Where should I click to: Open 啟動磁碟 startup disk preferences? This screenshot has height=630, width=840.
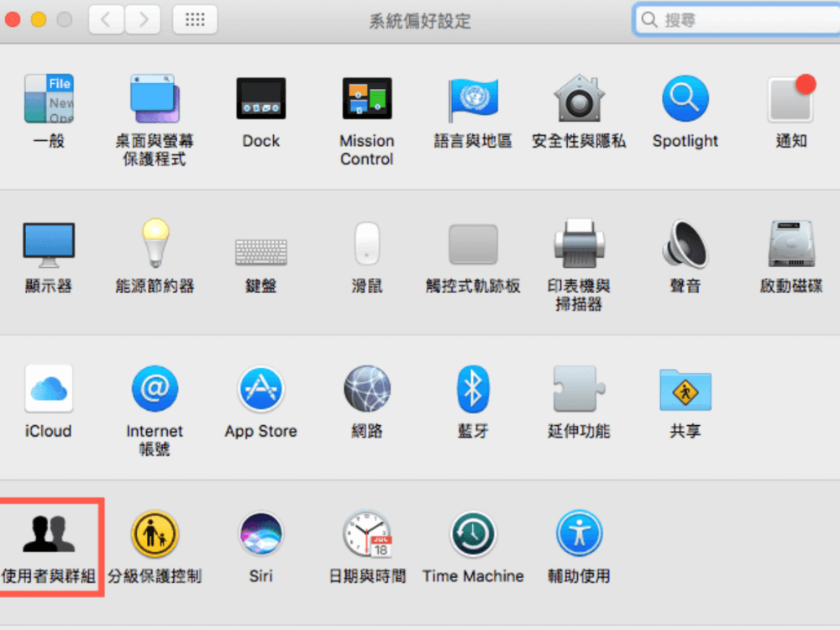pyautogui.click(x=791, y=244)
